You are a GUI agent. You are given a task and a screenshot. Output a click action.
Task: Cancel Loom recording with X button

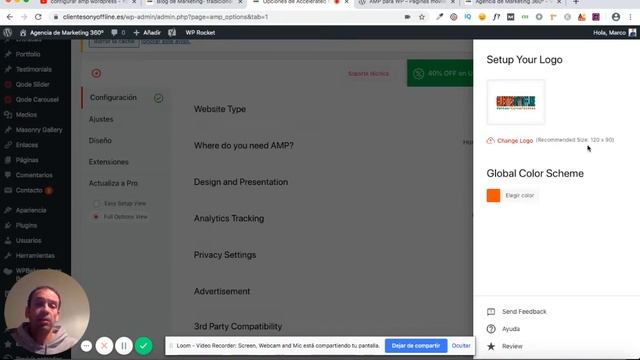pos(104,346)
